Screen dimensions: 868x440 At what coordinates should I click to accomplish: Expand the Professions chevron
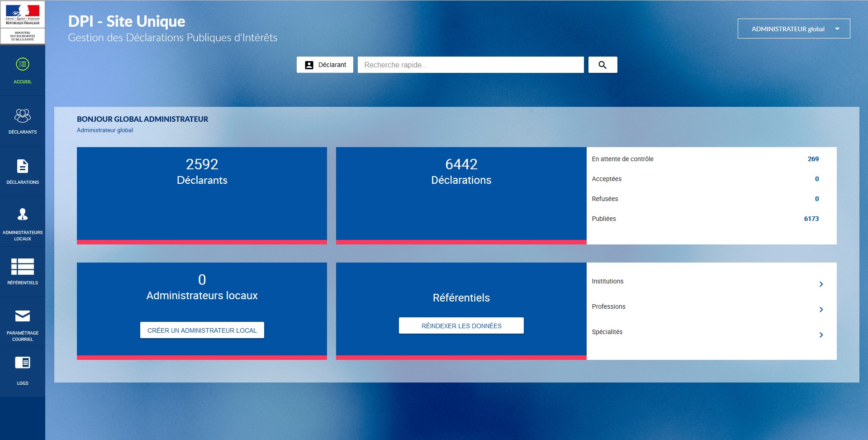click(821, 310)
